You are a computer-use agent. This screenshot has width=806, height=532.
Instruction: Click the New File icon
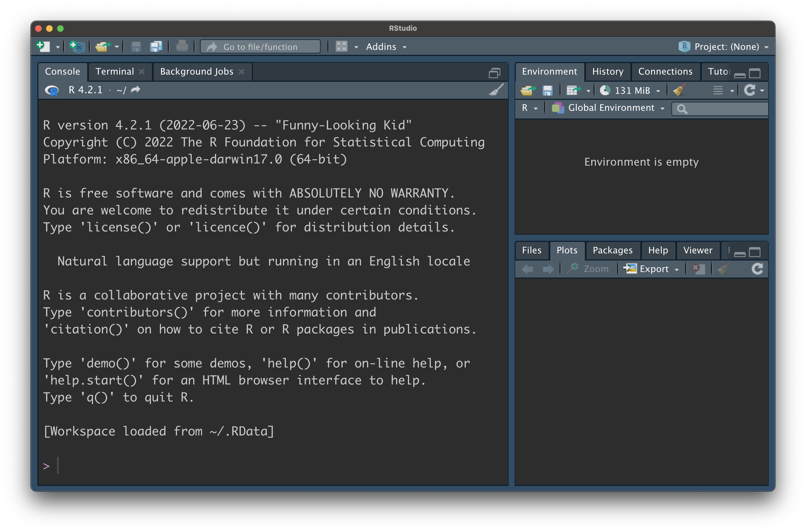[x=43, y=47]
